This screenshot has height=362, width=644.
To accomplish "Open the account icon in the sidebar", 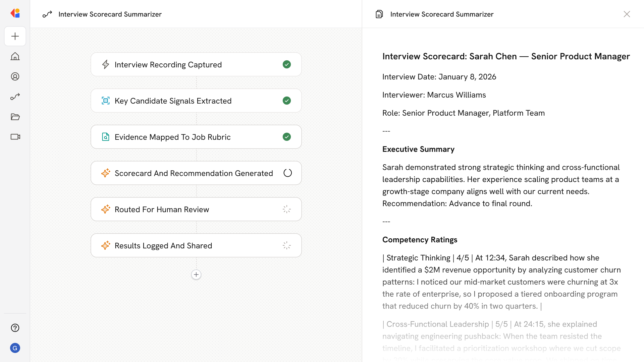I will coord(15,76).
